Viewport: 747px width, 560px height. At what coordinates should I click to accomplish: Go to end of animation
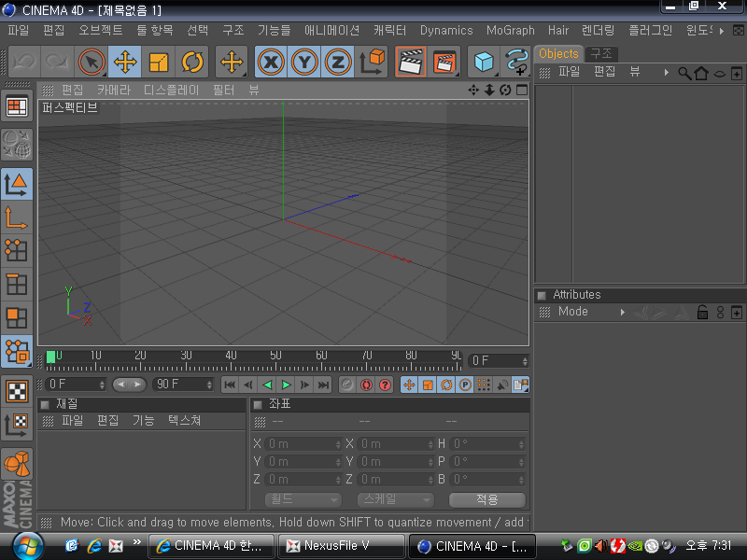pyautogui.click(x=323, y=385)
